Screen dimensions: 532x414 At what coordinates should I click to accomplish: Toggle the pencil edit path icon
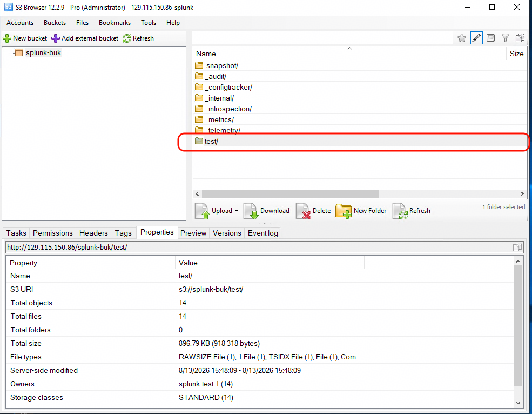[476, 38]
